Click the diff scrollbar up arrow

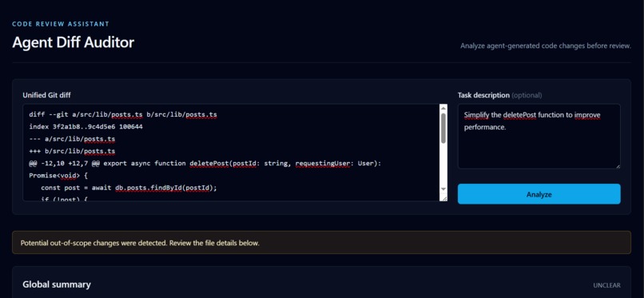(443, 109)
